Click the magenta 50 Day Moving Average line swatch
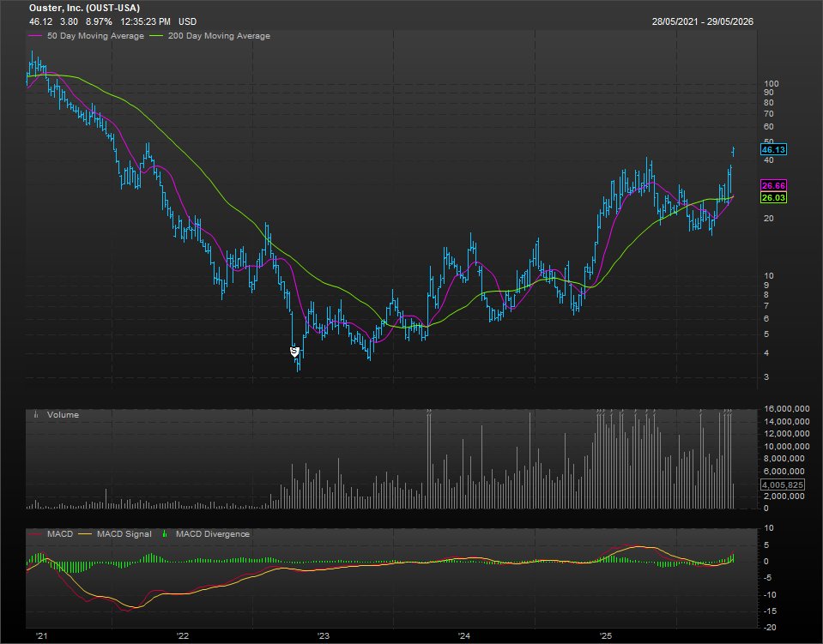Viewport: 823px width, 644px height. [x=35, y=36]
